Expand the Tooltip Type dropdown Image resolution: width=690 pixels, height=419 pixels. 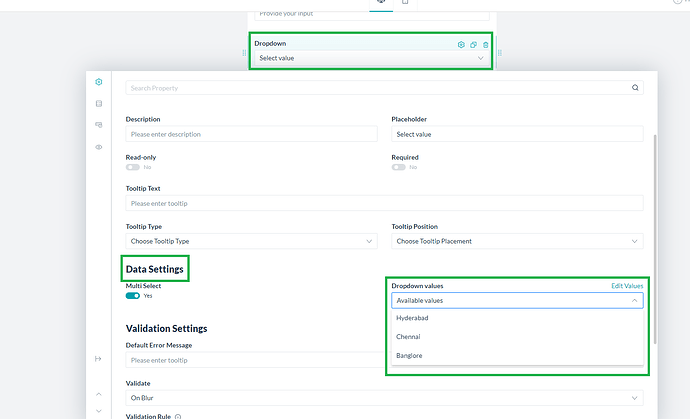point(251,241)
